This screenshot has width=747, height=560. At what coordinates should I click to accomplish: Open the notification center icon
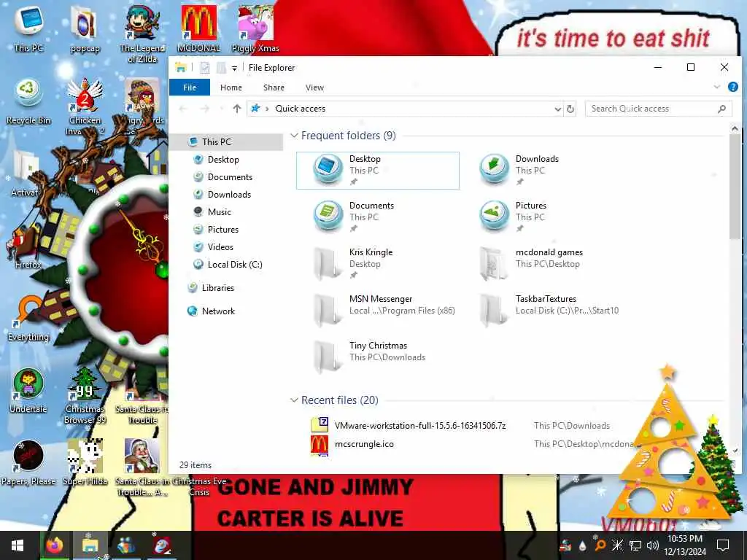tap(723, 545)
